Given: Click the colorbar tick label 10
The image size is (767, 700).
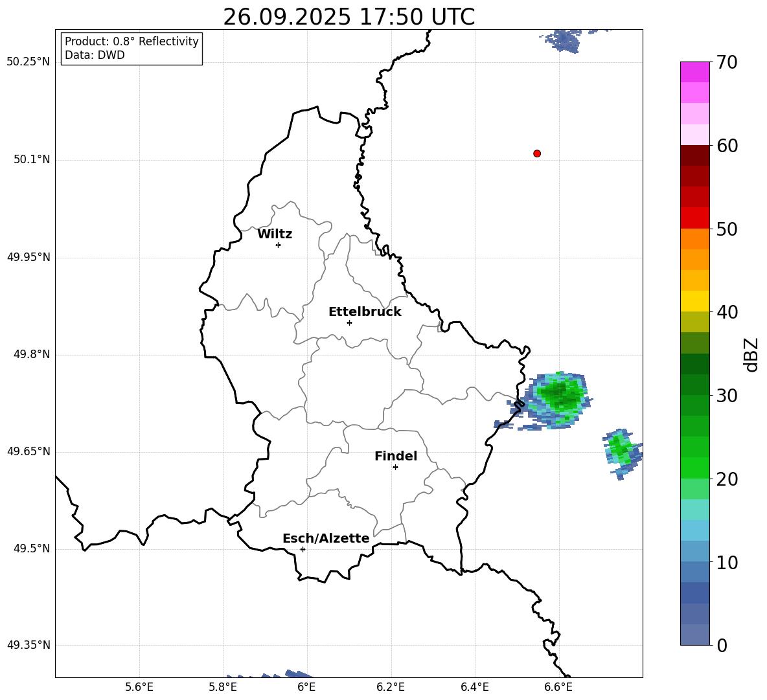Looking at the screenshot, I should coord(726,562).
